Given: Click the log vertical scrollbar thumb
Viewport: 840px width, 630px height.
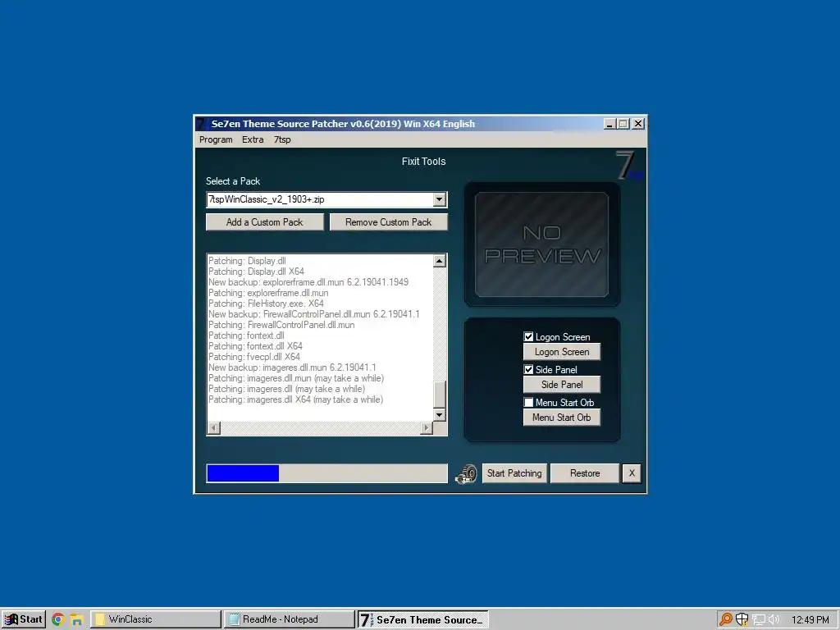Looking at the screenshot, I should point(440,395).
